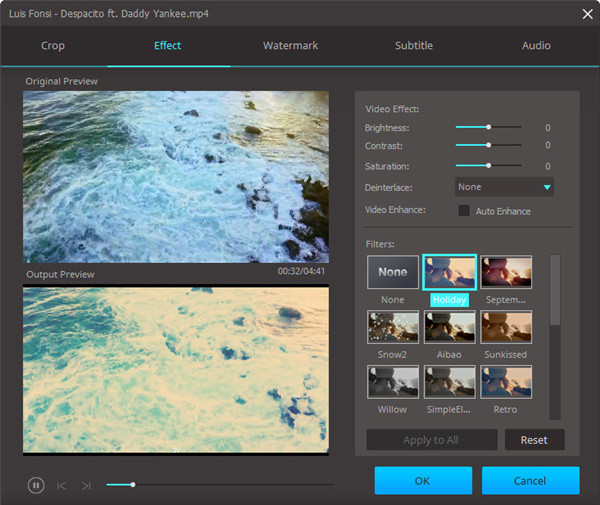Select the Retro filter thumbnail
This screenshot has height=505, width=600.
506,382
